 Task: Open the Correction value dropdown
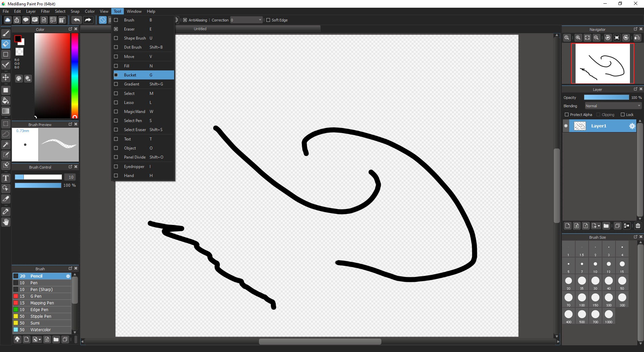coord(260,20)
